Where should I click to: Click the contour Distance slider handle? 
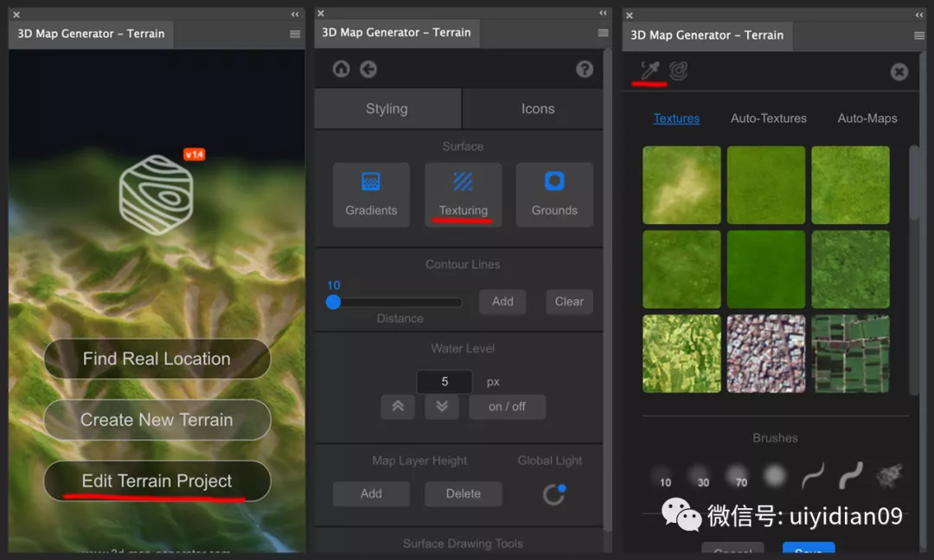click(x=333, y=302)
